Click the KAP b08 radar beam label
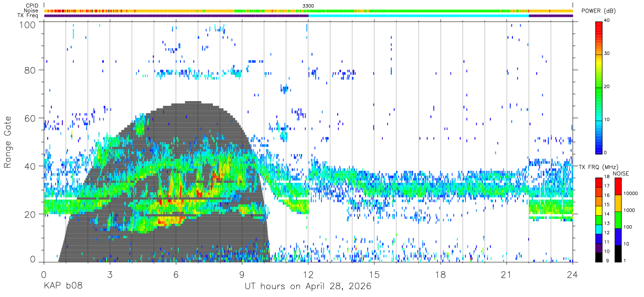 click(62, 287)
